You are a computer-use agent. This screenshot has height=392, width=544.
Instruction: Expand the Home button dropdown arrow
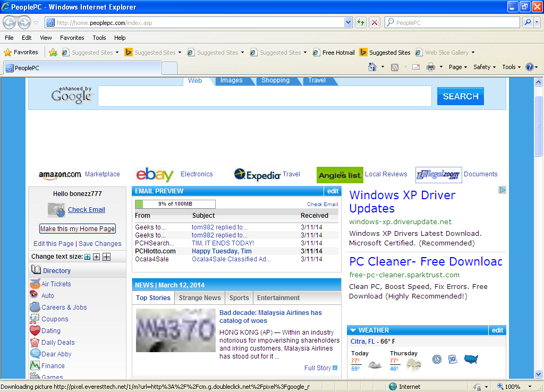tap(382, 67)
